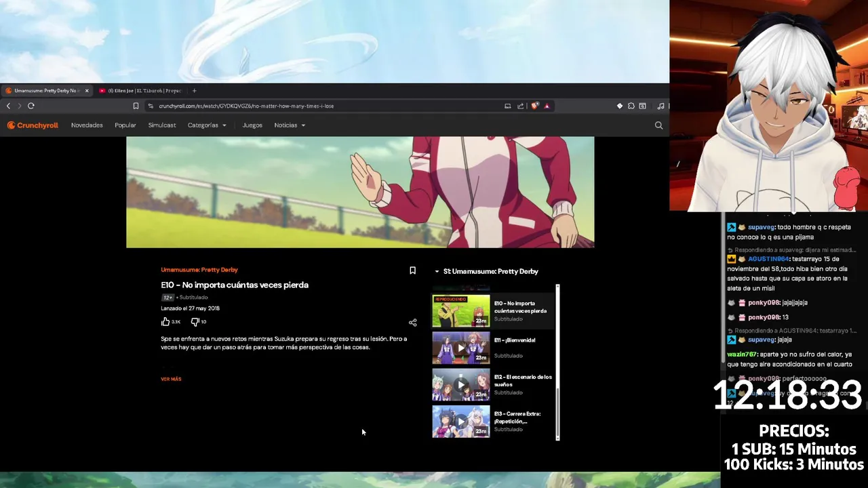Open the Novedades menu item
Viewport: 868px width, 488px height.
click(x=87, y=125)
